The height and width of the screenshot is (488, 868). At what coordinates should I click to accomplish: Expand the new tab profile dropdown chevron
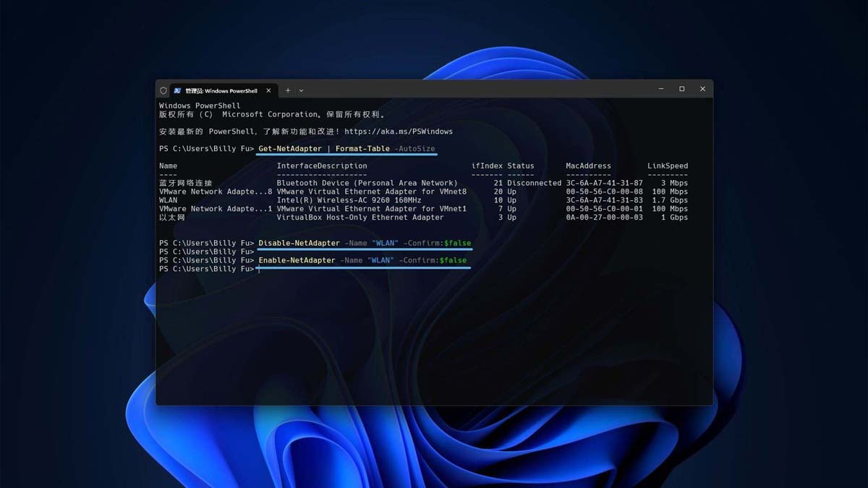(301, 90)
